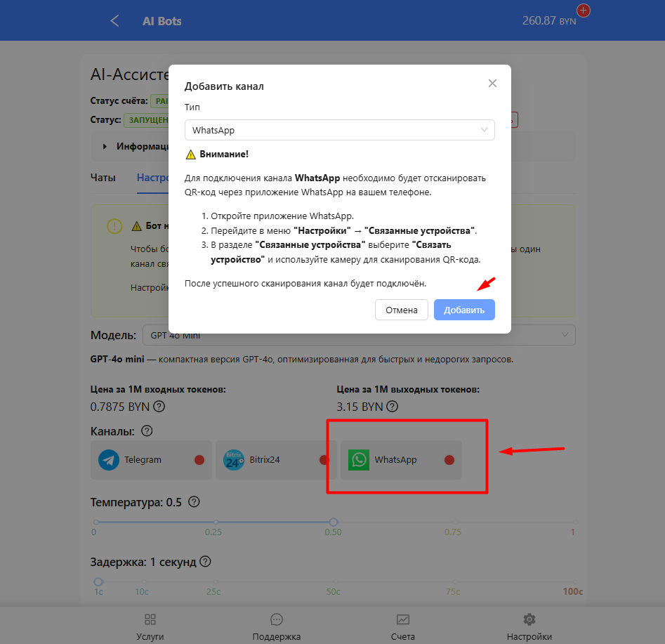Click help icon next to 0.7875 BYN
665x644 pixels.
click(159, 407)
